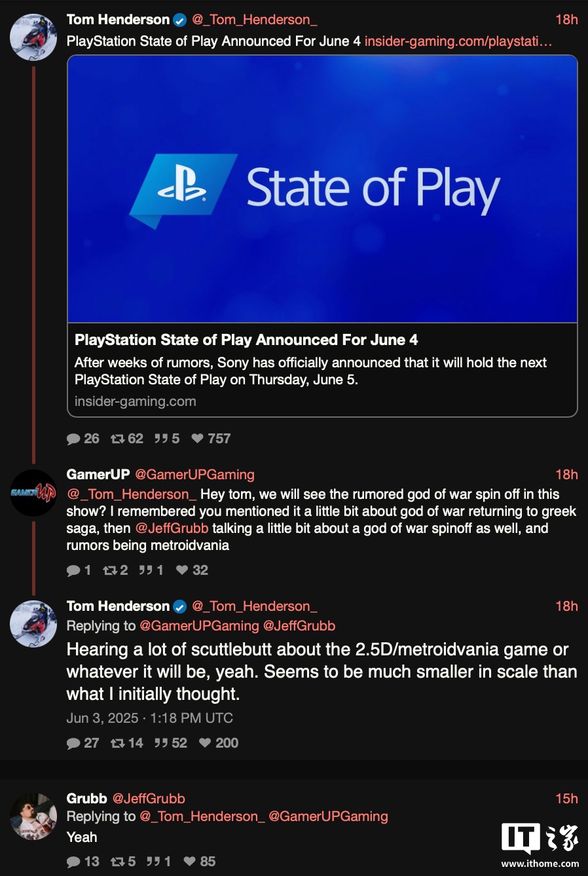This screenshot has width=588, height=876.
Task: Open the State of Play article preview image
Action: pyautogui.click(x=322, y=190)
